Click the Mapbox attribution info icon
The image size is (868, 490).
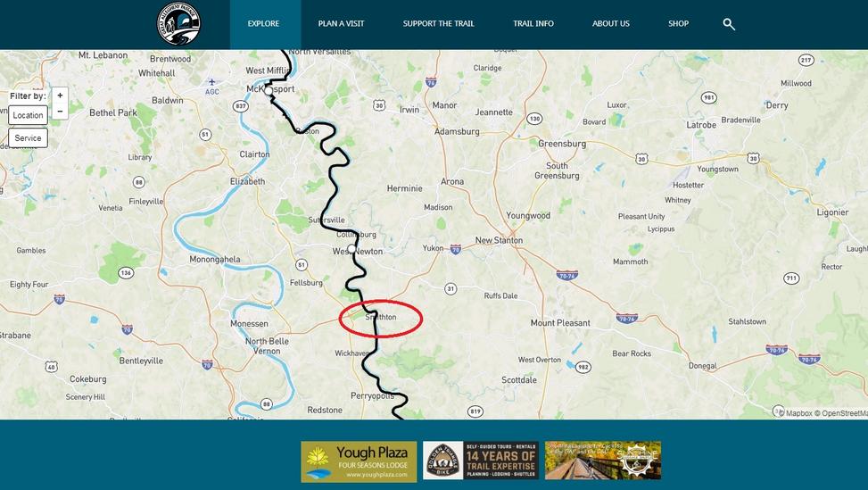[x=778, y=412]
